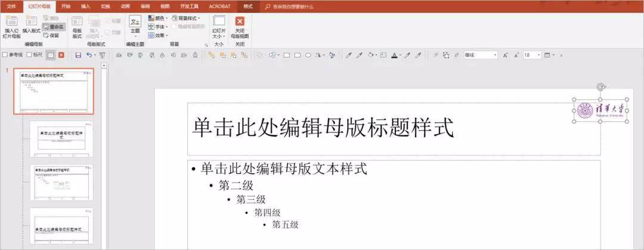This screenshot has height=250, width=644.
Task: Click the Rename (重命名) button
Action: point(54,27)
